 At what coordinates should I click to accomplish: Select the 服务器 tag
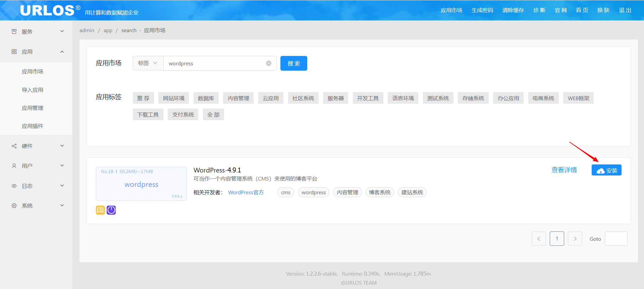pyautogui.click(x=336, y=98)
